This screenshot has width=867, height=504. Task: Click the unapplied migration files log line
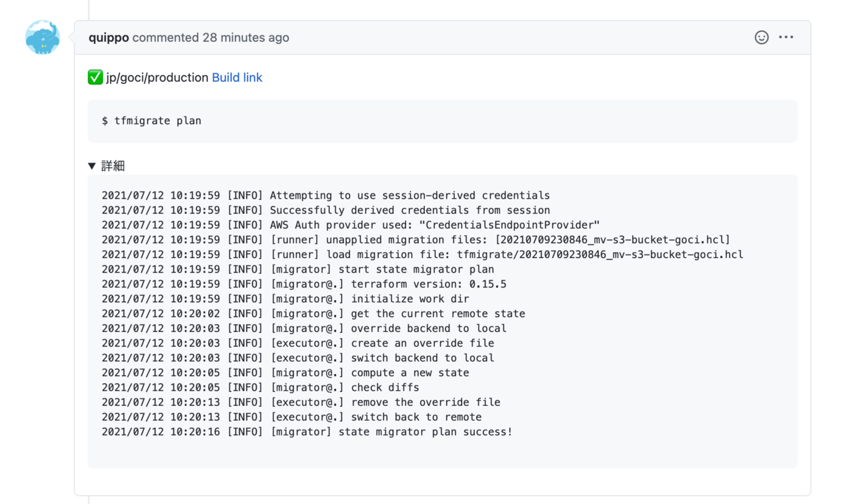click(x=415, y=240)
